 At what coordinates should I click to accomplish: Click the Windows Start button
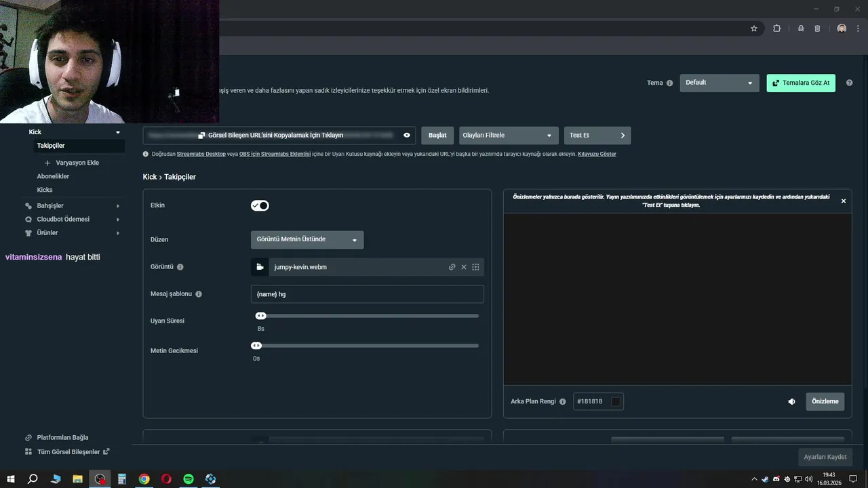(x=11, y=479)
